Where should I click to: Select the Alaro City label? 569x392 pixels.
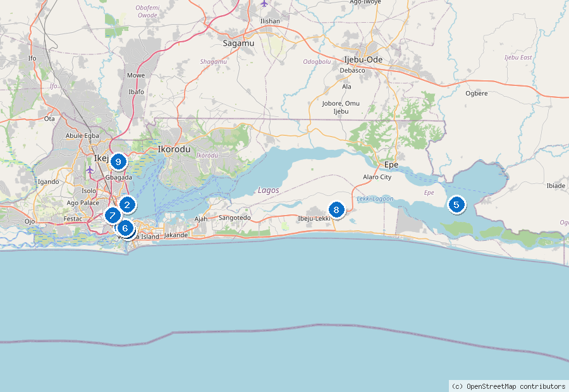(377, 177)
